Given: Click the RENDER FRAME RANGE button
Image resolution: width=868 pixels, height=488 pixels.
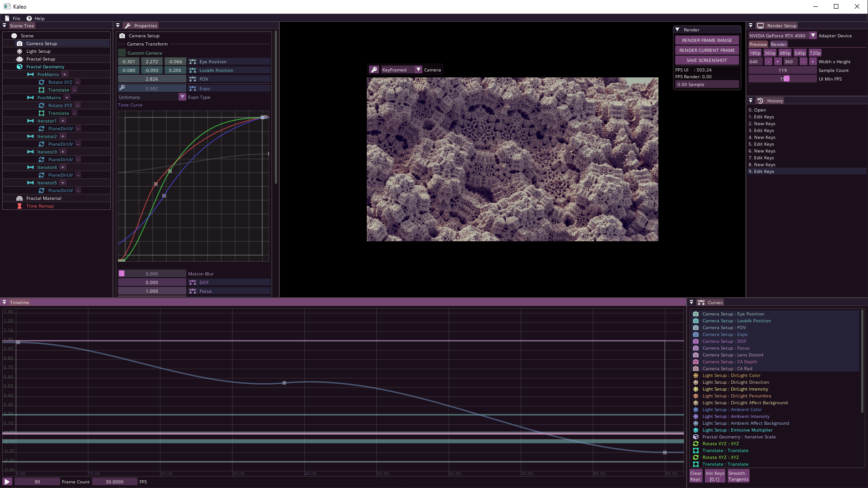Looking at the screenshot, I should [x=707, y=40].
